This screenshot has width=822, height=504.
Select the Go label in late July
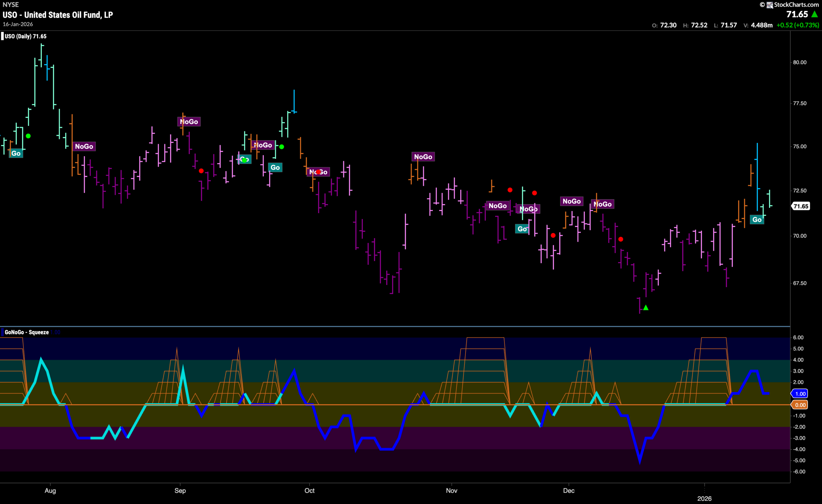coord(16,153)
